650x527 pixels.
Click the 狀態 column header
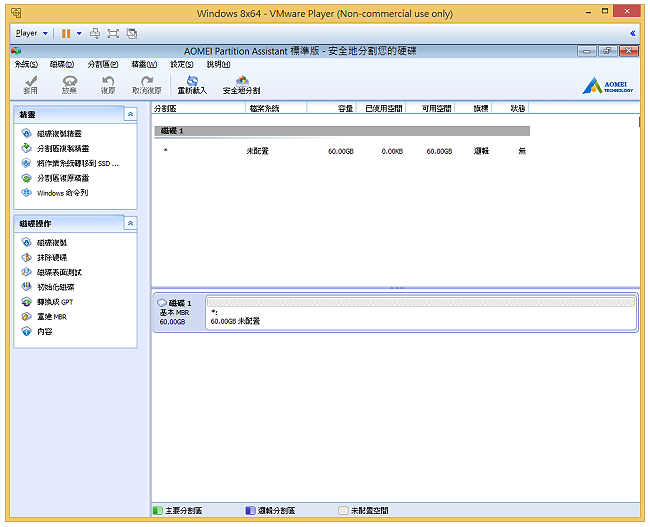coord(510,109)
